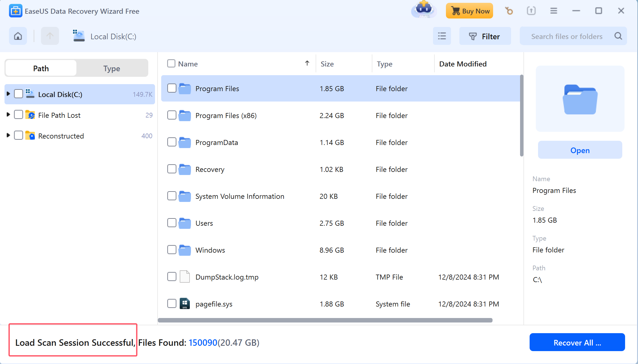The height and width of the screenshot is (364, 638).
Task: Click the session restore icon beside Buy Now
Action: pos(509,11)
